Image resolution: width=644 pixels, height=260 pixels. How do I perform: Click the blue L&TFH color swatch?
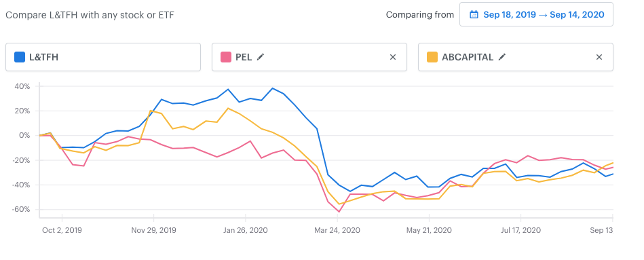coord(20,57)
